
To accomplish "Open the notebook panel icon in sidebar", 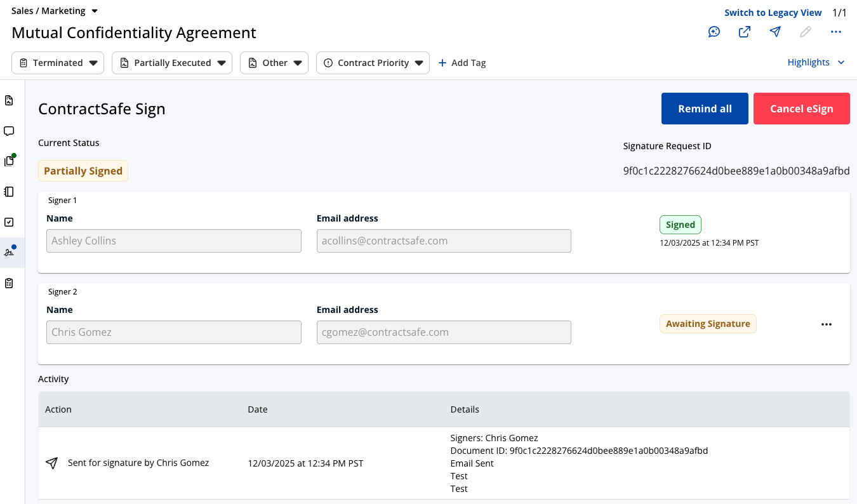I will pyautogui.click(x=9, y=191).
